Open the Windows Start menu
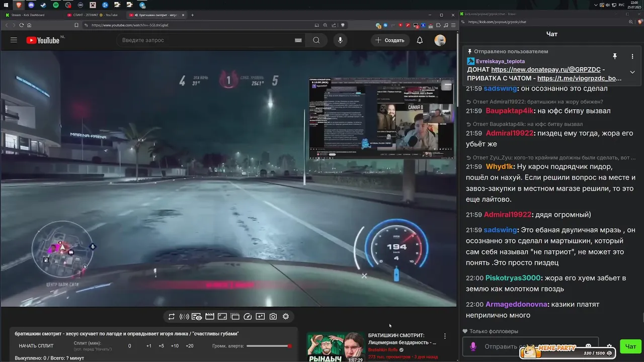The height and width of the screenshot is (362, 644). pos(6,5)
